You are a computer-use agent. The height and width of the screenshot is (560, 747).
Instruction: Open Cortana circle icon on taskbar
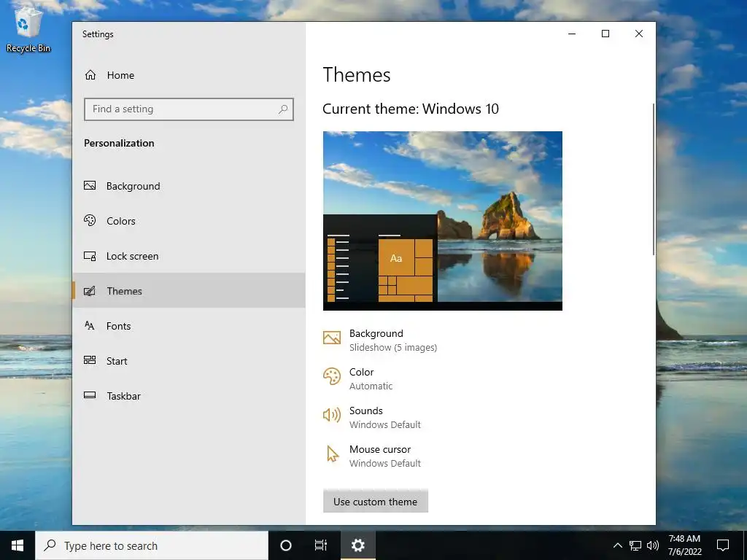286,545
